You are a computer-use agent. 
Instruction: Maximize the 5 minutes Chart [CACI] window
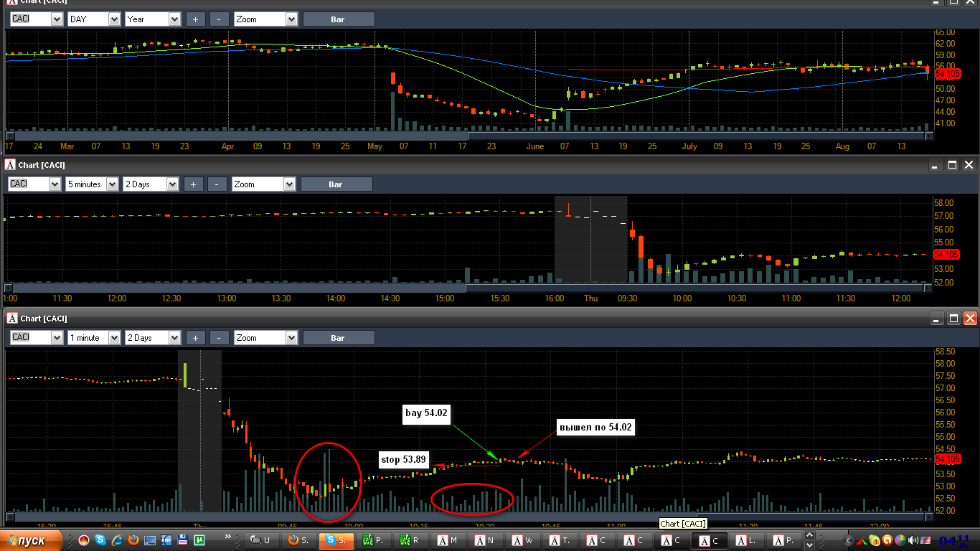coord(952,165)
